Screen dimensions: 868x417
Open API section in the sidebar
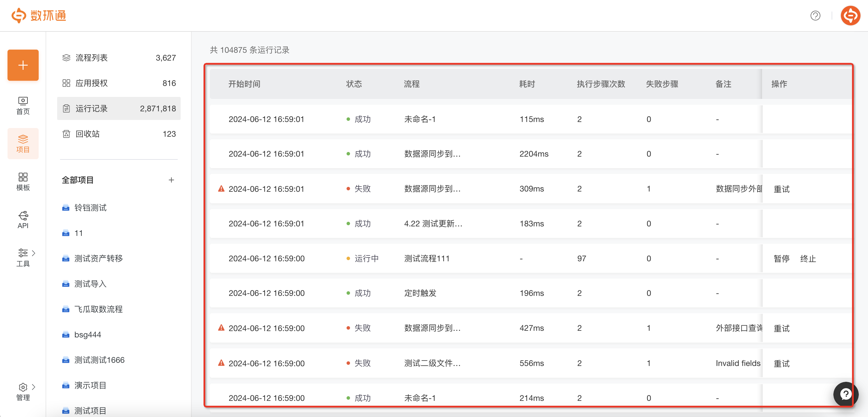[23, 220]
